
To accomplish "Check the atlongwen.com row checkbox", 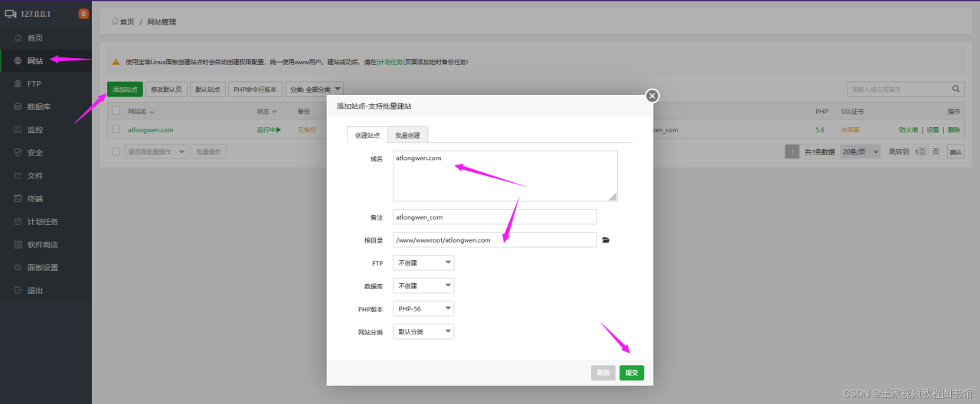I will [116, 129].
